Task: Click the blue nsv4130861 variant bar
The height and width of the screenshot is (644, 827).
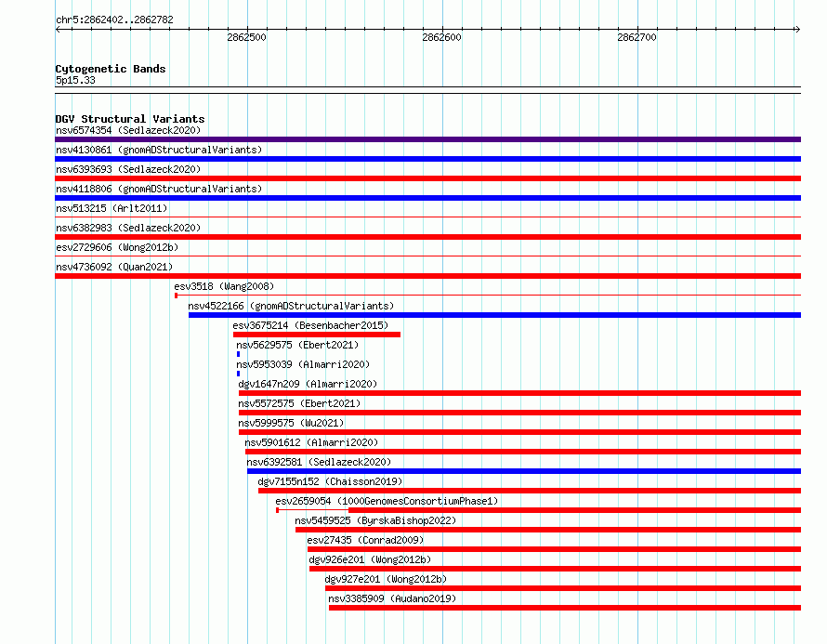Action: coord(427,159)
